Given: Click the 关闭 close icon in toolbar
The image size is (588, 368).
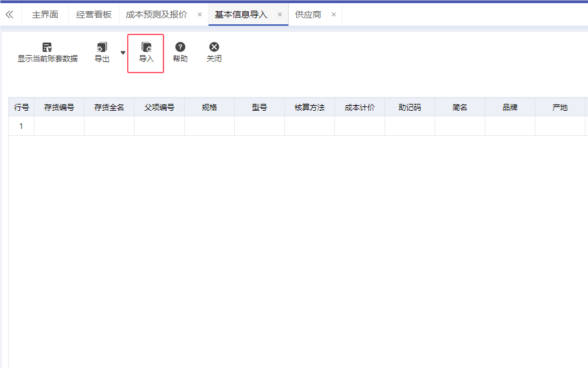Looking at the screenshot, I should tap(214, 48).
